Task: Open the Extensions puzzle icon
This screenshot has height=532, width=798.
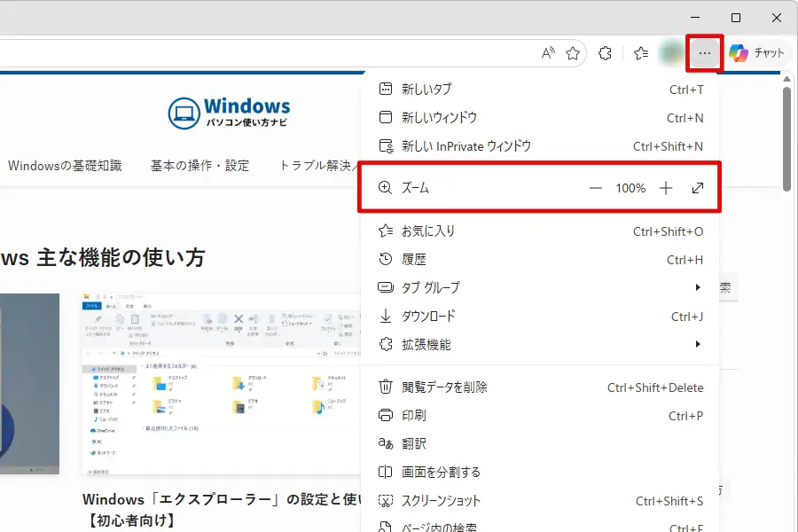Action: pyautogui.click(x=605, y=53)
